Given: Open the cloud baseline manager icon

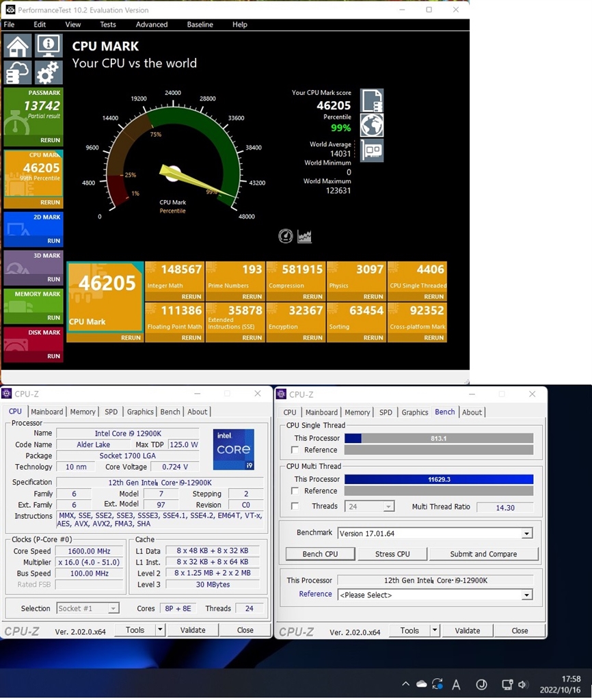Looking at the screenshot, I should [x=17, y=72].
